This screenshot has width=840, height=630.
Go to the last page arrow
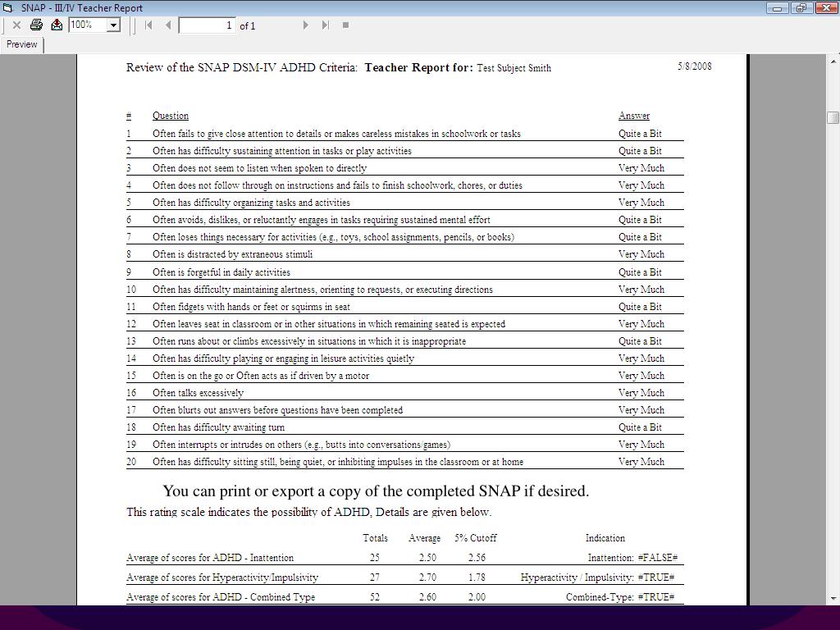click(x=325, y=25)
